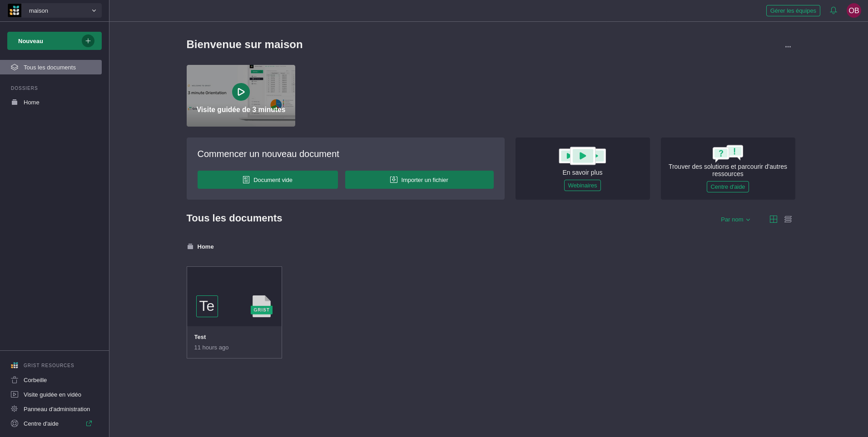868x437 pixels.
Task: Open the notifications bell
Action: [x=833, y=10]
